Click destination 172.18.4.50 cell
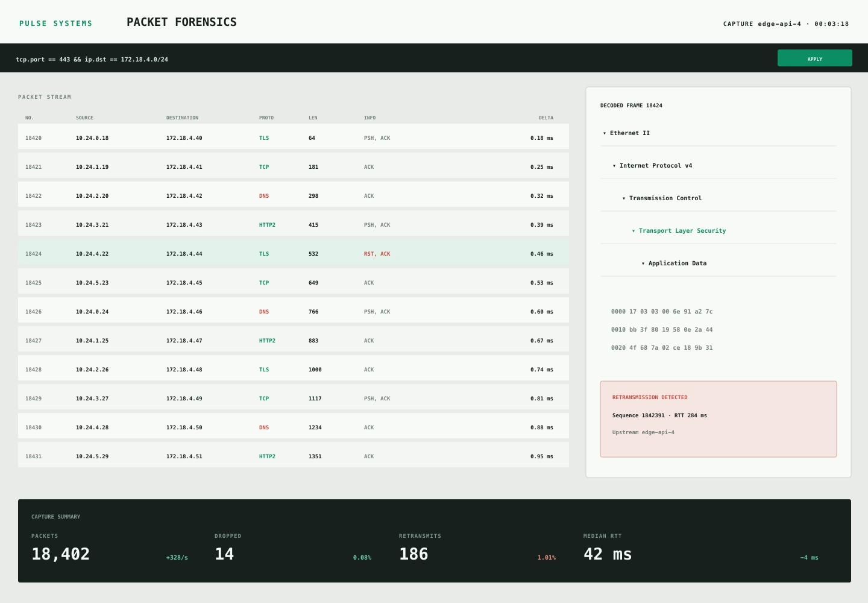 tap(184, 428)
